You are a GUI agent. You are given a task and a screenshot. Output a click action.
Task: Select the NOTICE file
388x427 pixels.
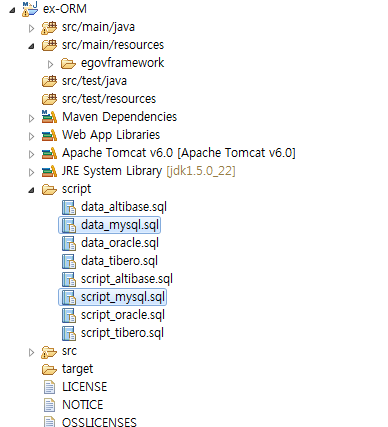tap(73, 405)
